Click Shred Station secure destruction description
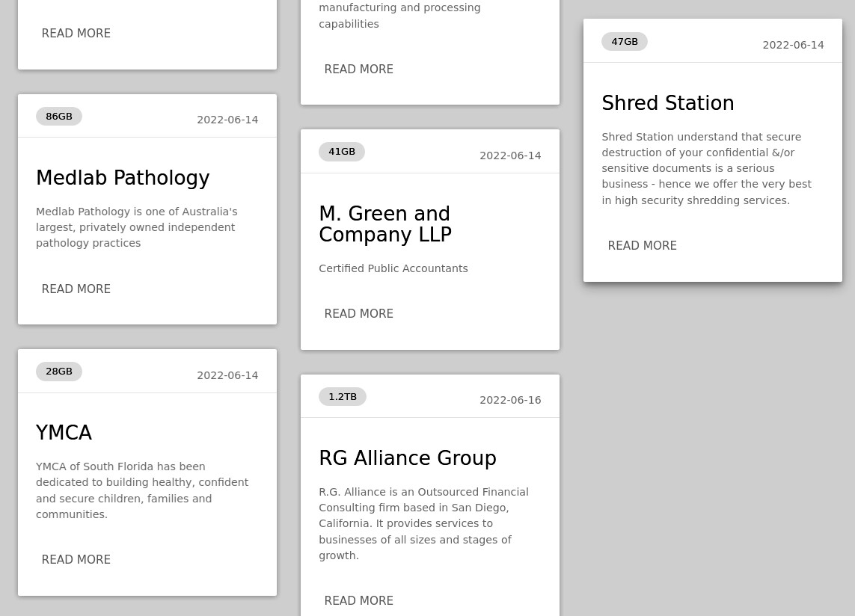855x616 pixels. (x=707, y=168)
